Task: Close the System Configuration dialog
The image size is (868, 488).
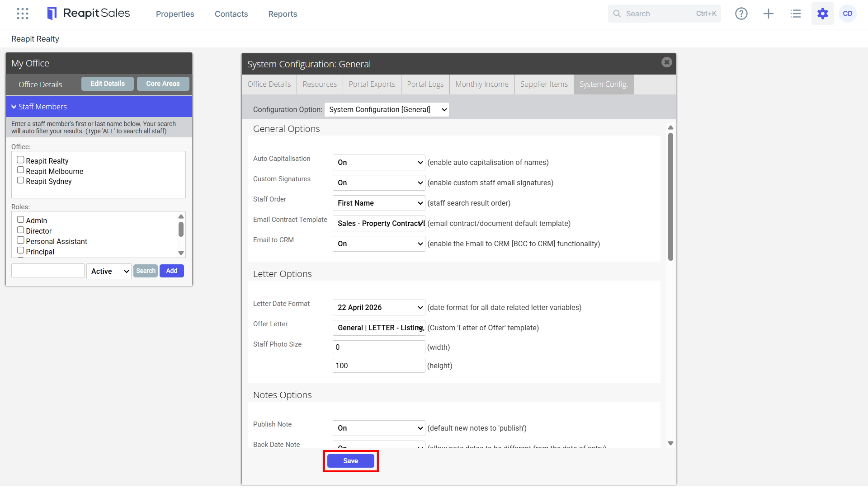Action: coord(666,62)
